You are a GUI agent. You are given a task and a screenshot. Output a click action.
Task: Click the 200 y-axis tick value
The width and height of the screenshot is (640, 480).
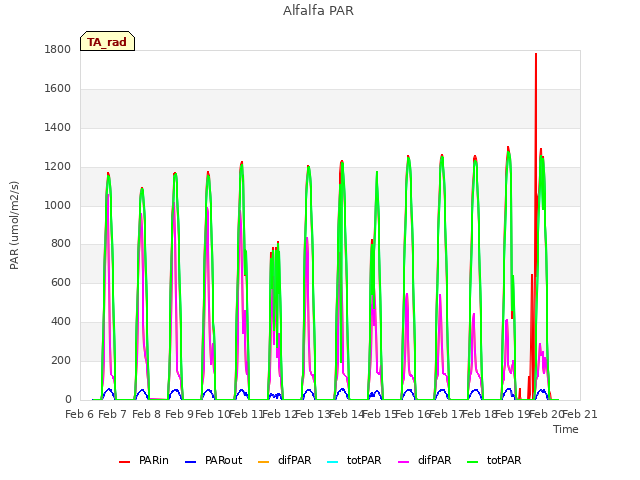click(x=61, y=360)
